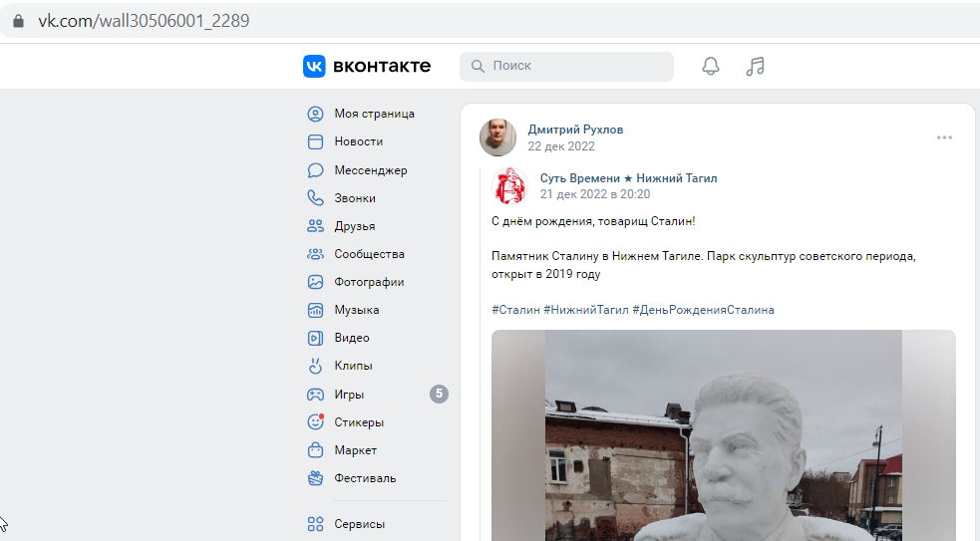Click ВКОНТАКТЕ wordmark in header
The height and width of the screenshot is (541, 980).
pyautogui.click(x=381, y=66)
